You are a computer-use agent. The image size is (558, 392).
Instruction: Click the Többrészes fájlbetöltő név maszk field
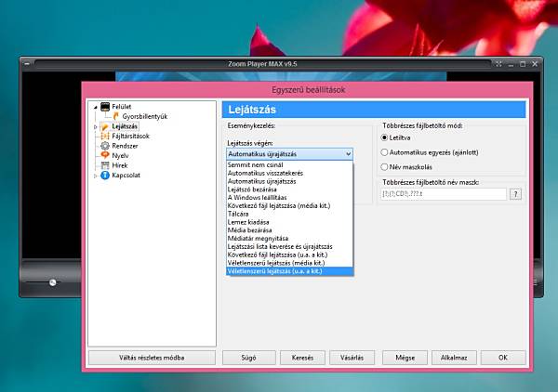[444, 194]
